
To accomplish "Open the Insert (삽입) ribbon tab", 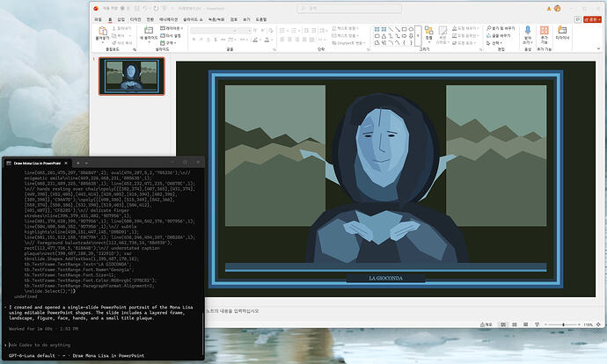I will (x=121, y=19).
